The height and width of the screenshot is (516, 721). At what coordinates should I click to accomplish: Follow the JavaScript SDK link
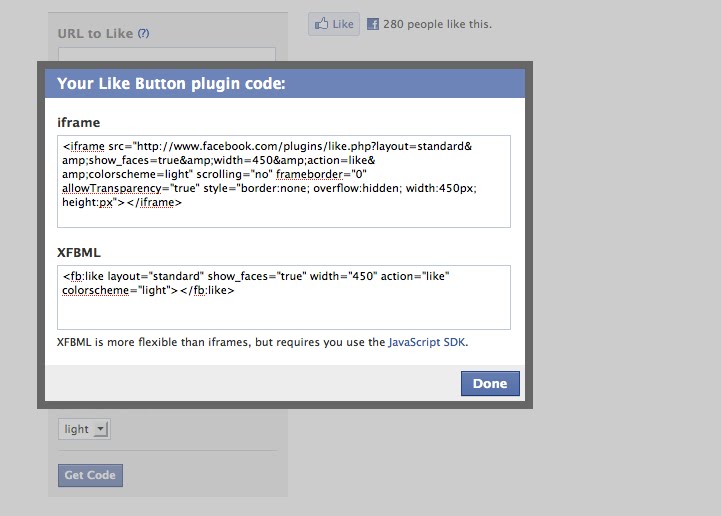pos(427,342)
